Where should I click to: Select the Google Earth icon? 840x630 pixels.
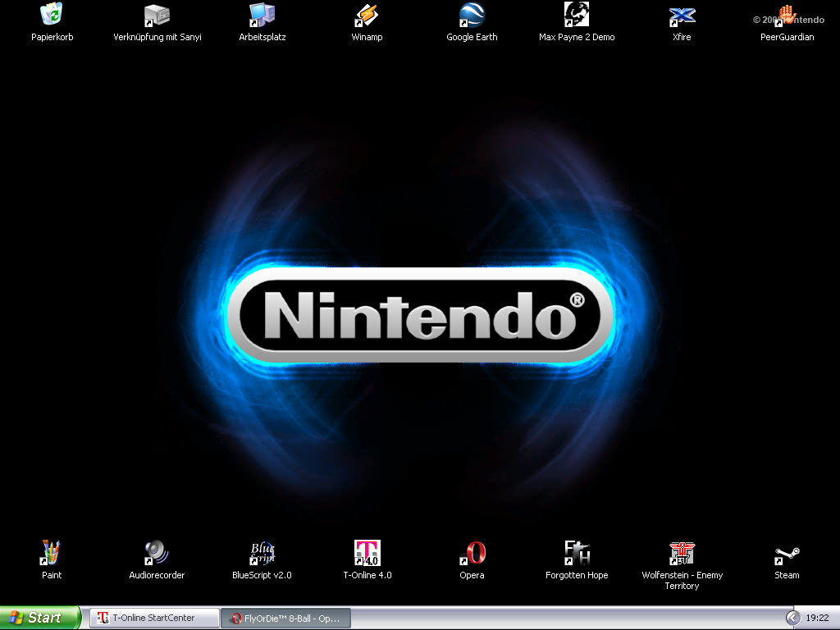472,16
